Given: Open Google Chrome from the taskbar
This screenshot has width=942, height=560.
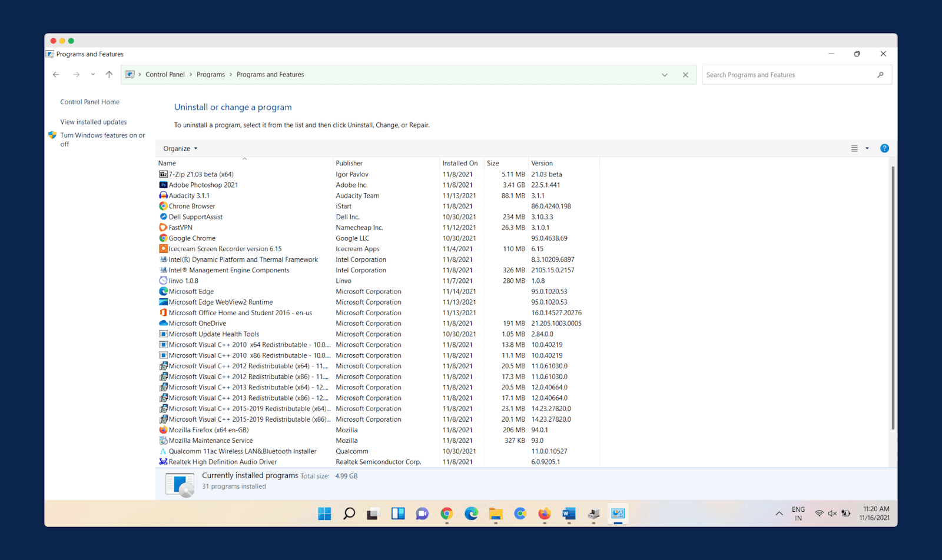Looking at the screenshot, I should [x=446, y=514].
